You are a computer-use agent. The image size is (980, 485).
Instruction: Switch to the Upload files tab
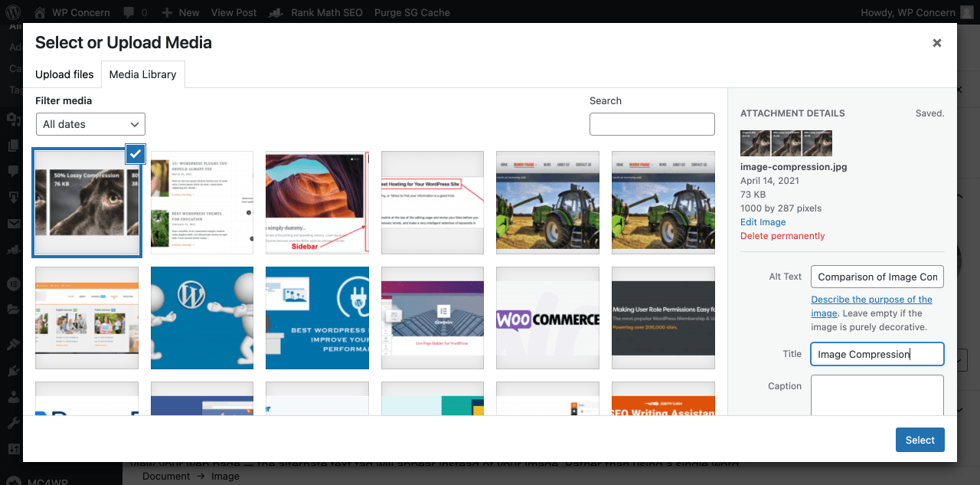tap(64, 74)
